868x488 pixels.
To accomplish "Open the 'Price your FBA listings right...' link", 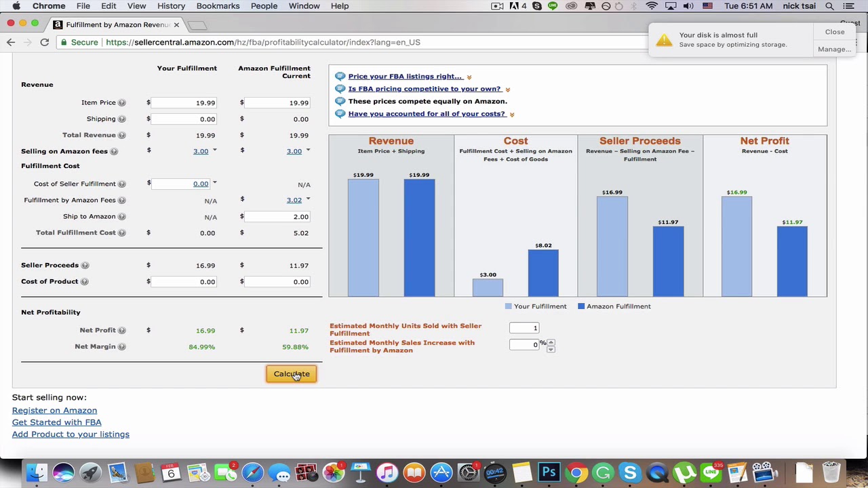I will pyautogui.click(x=406, y=77).
